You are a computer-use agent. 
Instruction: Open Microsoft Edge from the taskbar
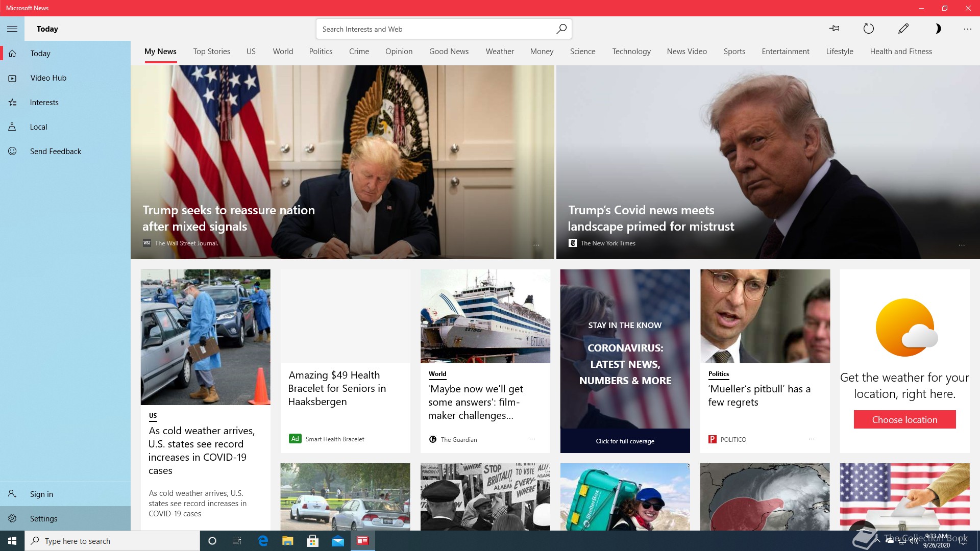(x=263, y=541)
